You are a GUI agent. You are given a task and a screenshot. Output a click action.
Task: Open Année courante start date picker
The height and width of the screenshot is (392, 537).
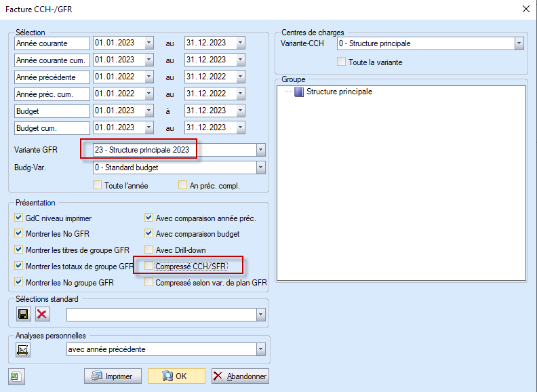(148, 43)
